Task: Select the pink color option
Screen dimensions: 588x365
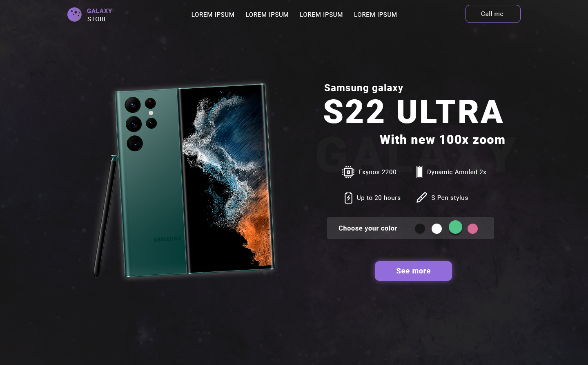Action: [473, 228]
